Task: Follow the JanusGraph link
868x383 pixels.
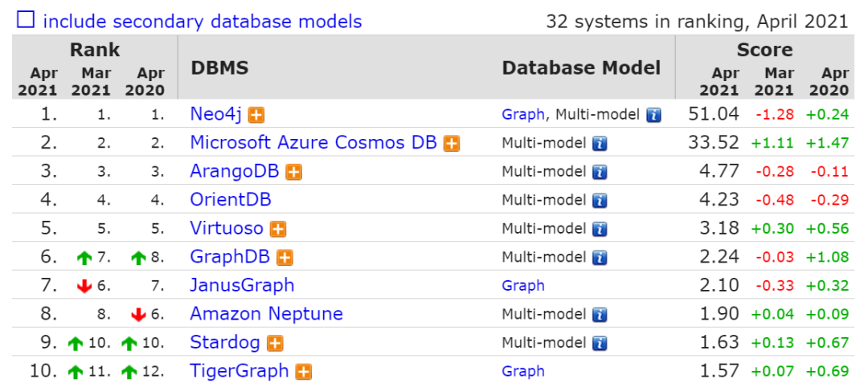Action: click(x=242, y=285)
